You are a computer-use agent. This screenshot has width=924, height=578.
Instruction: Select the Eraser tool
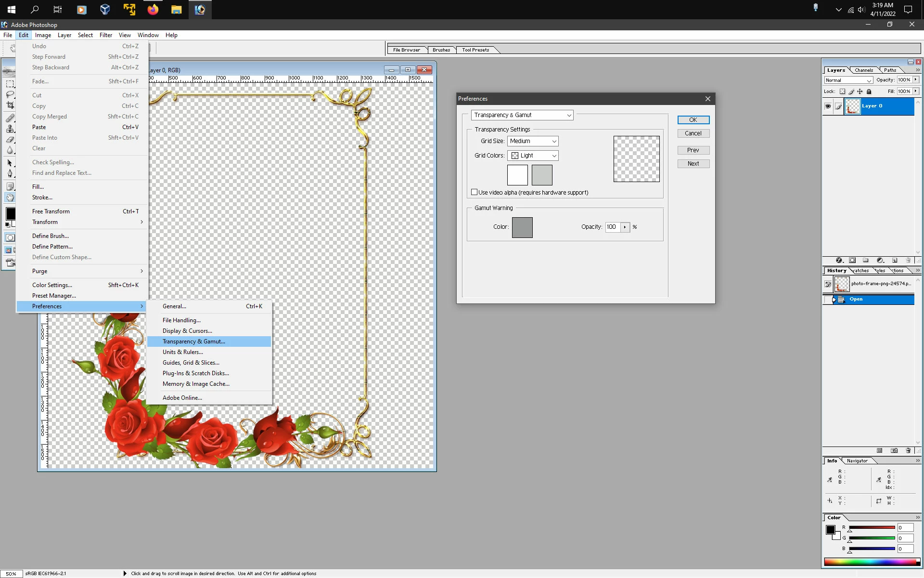click(x=10, y=140)
